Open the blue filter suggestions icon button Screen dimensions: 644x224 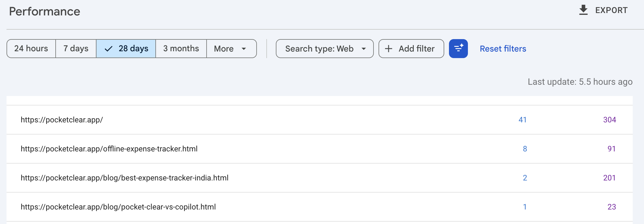tap(458, 49)
